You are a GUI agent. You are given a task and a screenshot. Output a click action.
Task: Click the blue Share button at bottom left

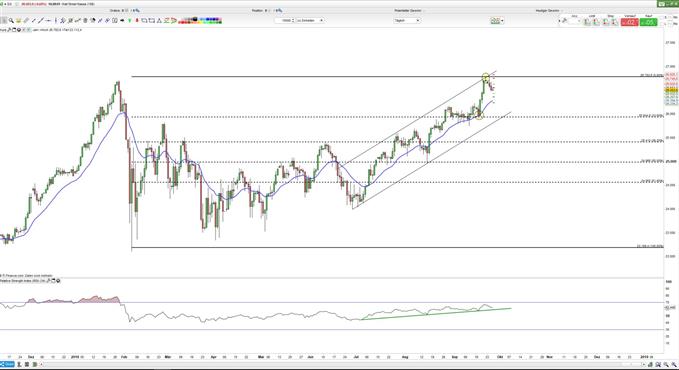click(x=7, y=364)
